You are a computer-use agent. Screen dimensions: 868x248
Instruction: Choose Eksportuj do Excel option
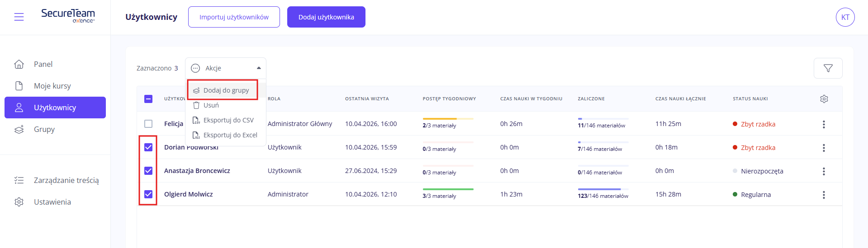[230, 135]
